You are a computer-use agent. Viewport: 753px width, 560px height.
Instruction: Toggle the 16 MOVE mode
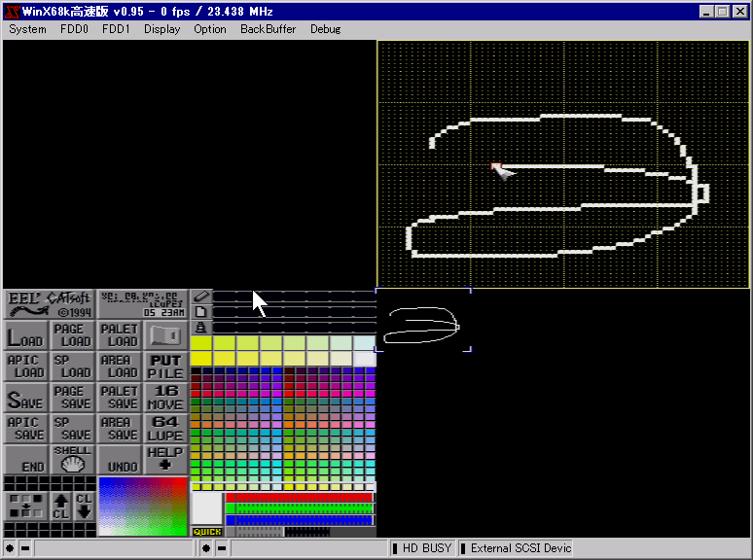point(164,398)
